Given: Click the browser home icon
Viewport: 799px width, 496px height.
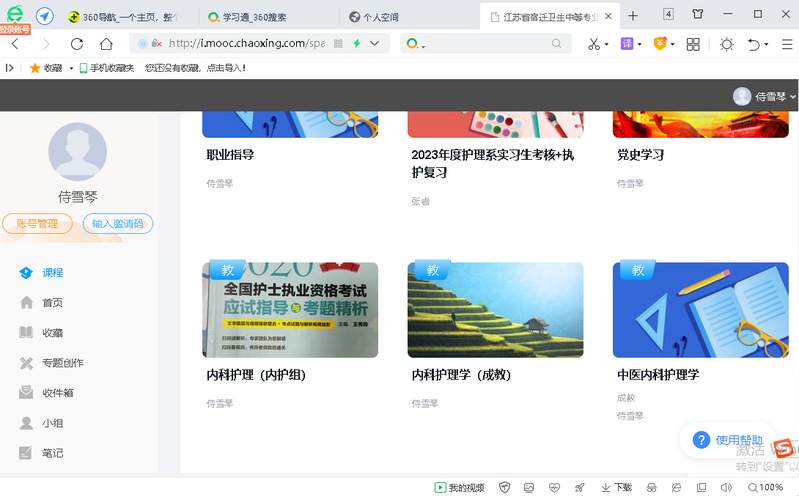Looking at the screenshot, I should pos(106,44).
